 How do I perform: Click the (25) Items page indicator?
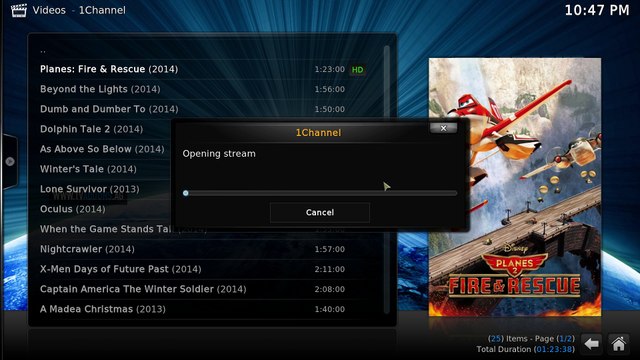[x=531, y=339]
